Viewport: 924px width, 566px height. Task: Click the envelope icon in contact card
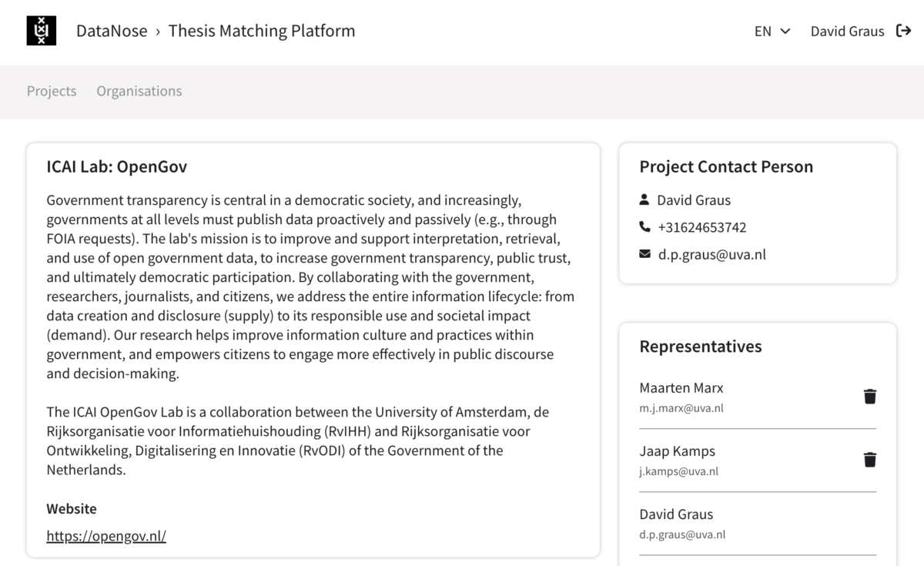coord(644,254)
